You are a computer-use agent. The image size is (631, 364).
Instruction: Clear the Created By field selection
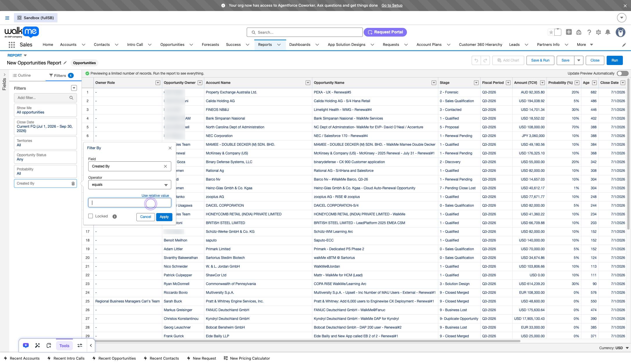(x=165, y=166)
